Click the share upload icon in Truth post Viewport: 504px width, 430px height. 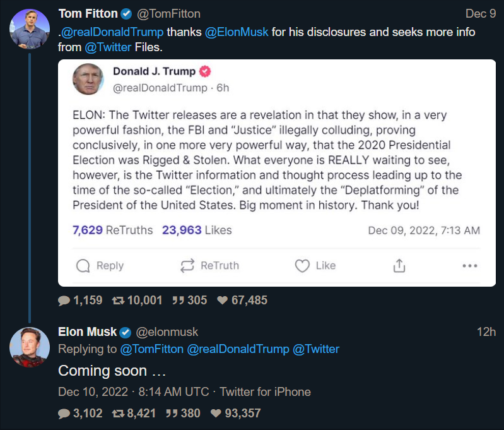click(x=399, y=266)
